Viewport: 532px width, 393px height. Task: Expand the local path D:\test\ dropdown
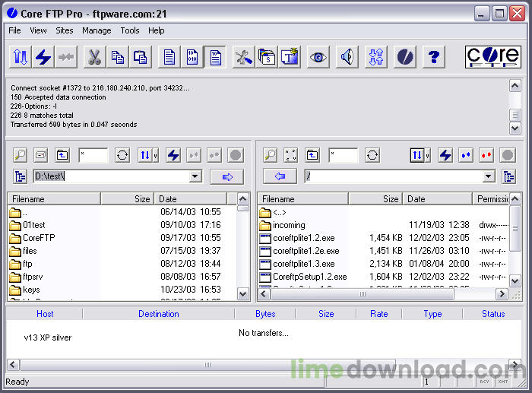coord(195,177)
